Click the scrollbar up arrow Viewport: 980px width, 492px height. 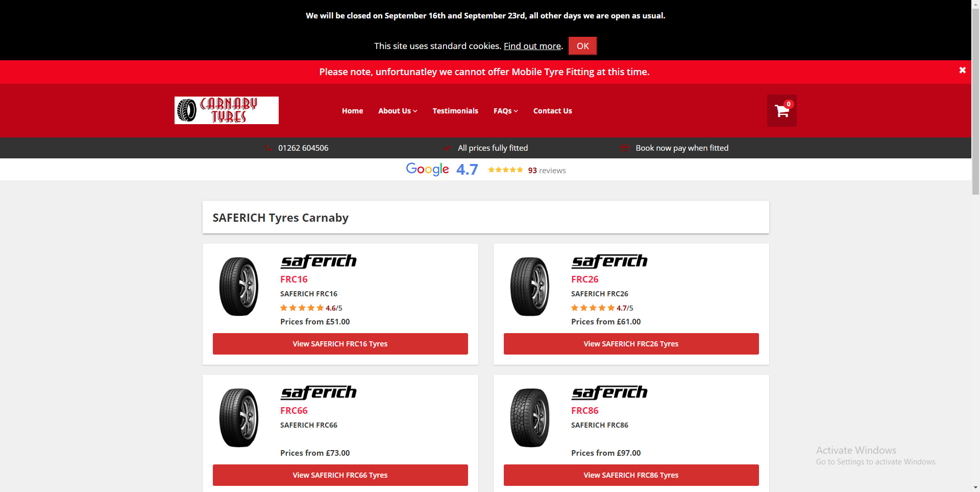point(975,4)
